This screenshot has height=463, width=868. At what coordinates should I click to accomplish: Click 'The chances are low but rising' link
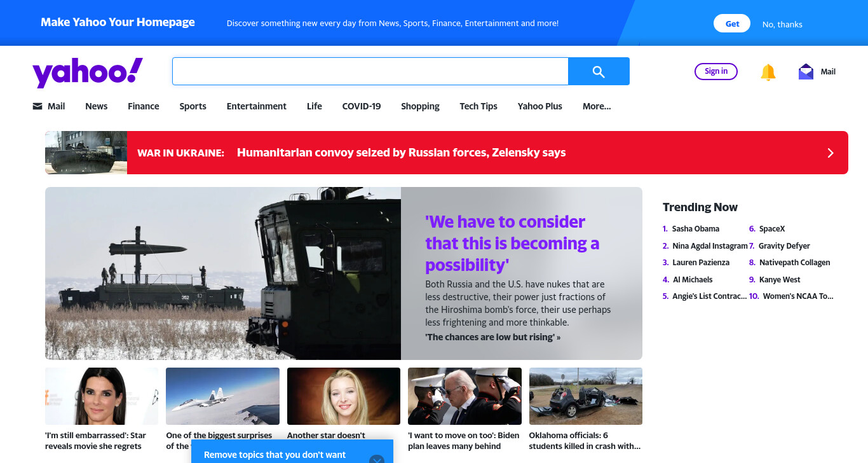tap(493, 337)
